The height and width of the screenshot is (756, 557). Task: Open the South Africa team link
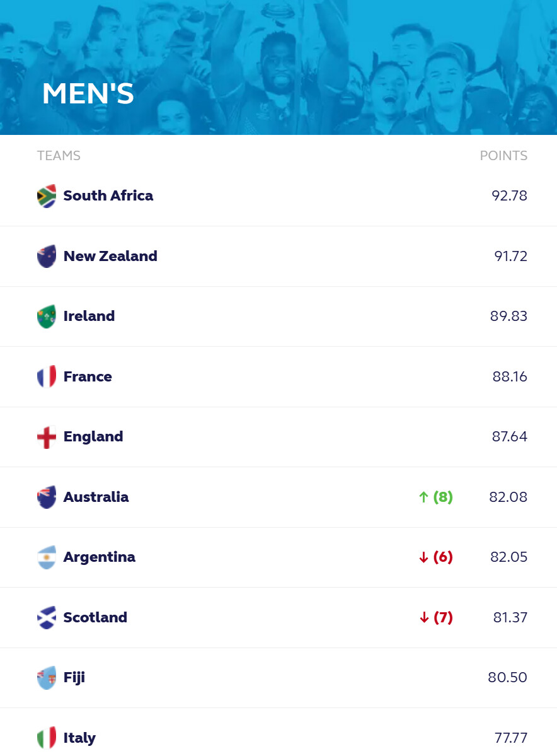pos(108,195)
